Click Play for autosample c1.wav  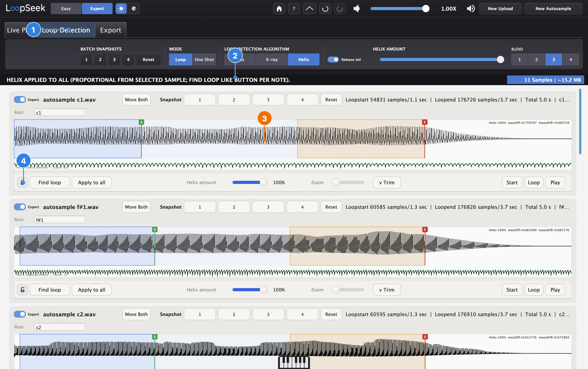click(x=555, y=182)
